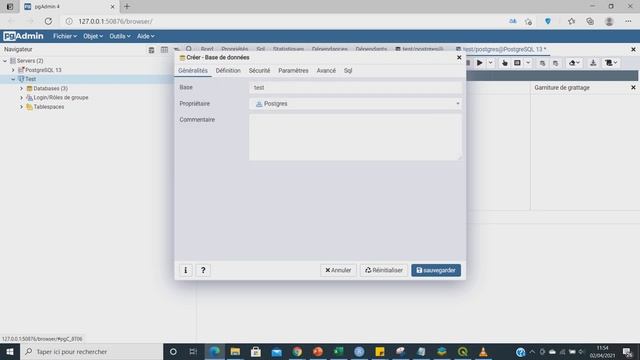Open the execute options dropdown arrow
Image resolution: width=640 pixels, height=360 pixels.
click(x=490, y=63)
